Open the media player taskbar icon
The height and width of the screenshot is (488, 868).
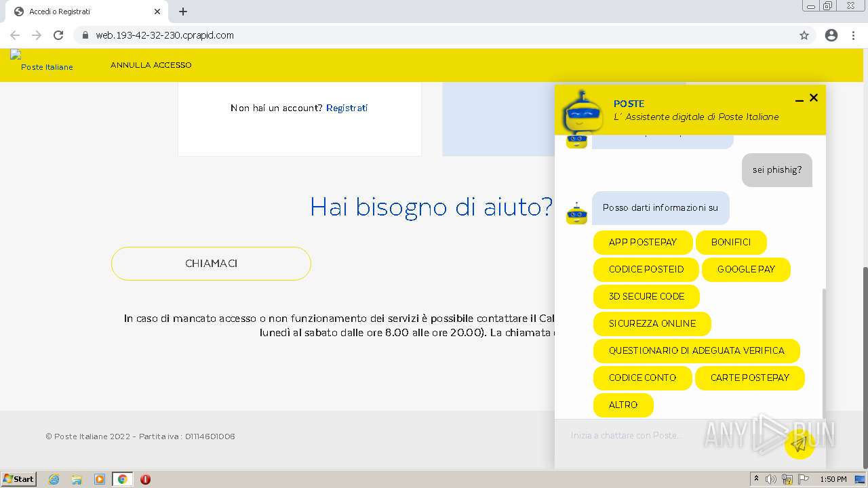[x=99, y=479]
